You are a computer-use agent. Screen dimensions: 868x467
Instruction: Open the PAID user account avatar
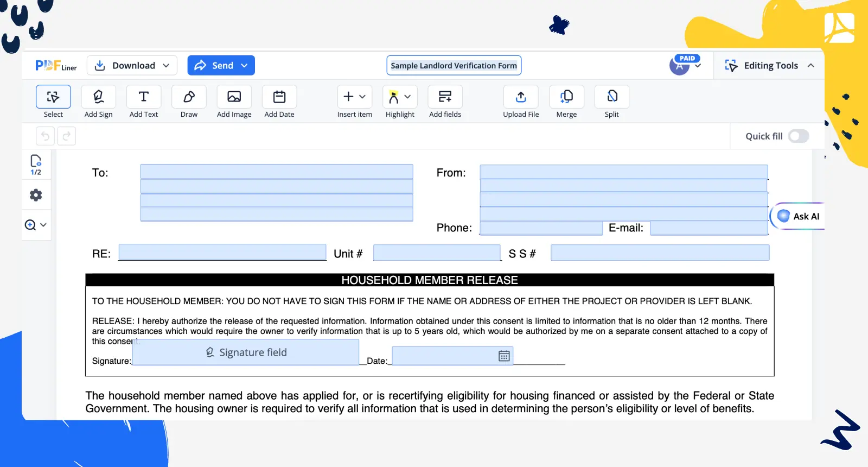(679, 66)
